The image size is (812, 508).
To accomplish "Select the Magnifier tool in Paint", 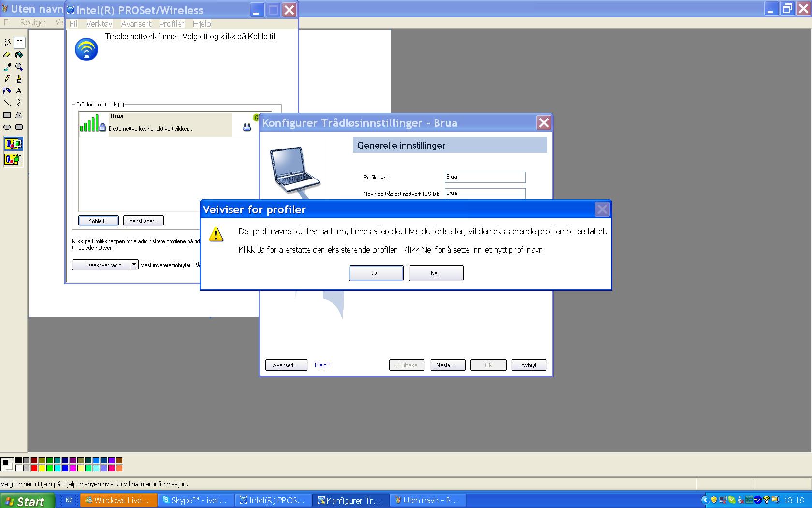I will point(19,67).
